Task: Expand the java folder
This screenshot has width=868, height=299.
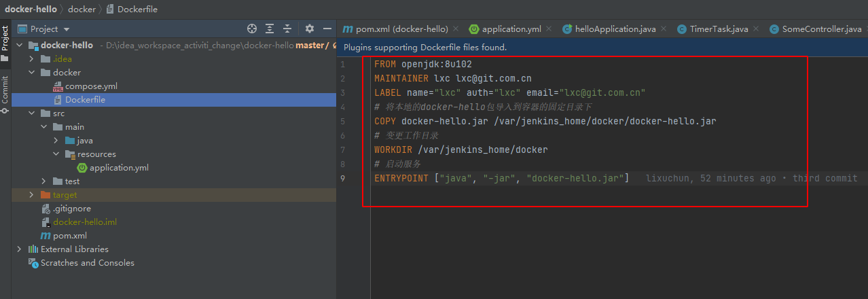Action: point(56,141)
